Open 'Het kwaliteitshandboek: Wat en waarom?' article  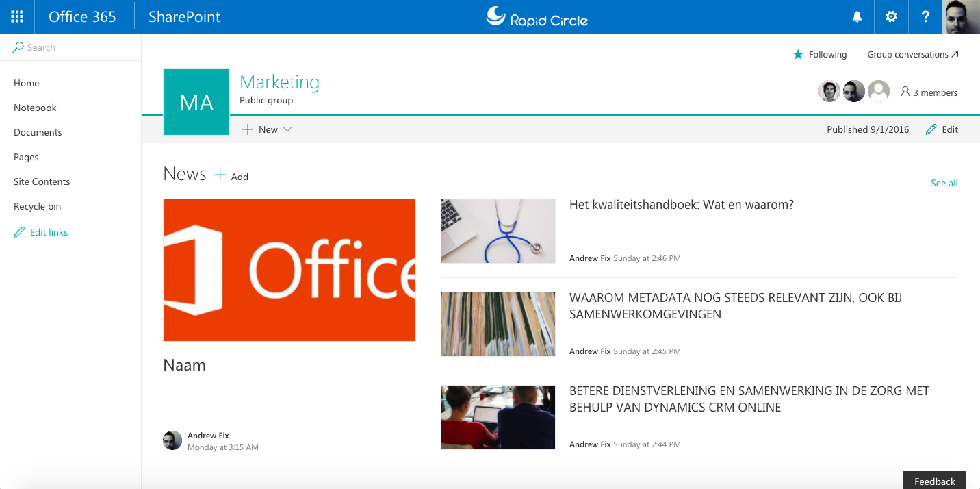[x=682, y=205]
